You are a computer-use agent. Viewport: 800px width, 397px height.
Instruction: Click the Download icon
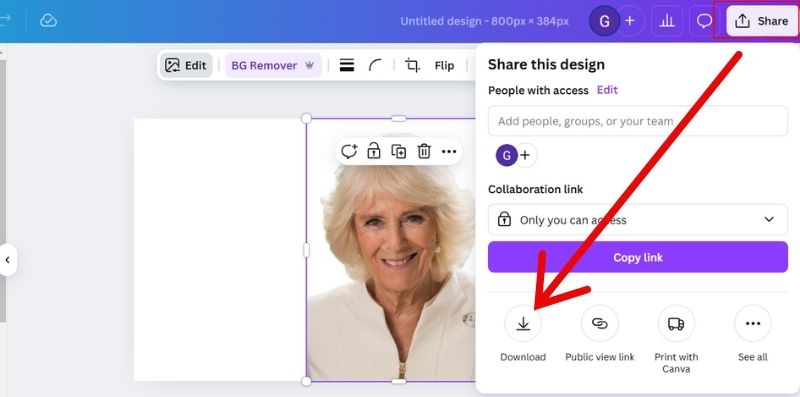[x=523, y=323]
